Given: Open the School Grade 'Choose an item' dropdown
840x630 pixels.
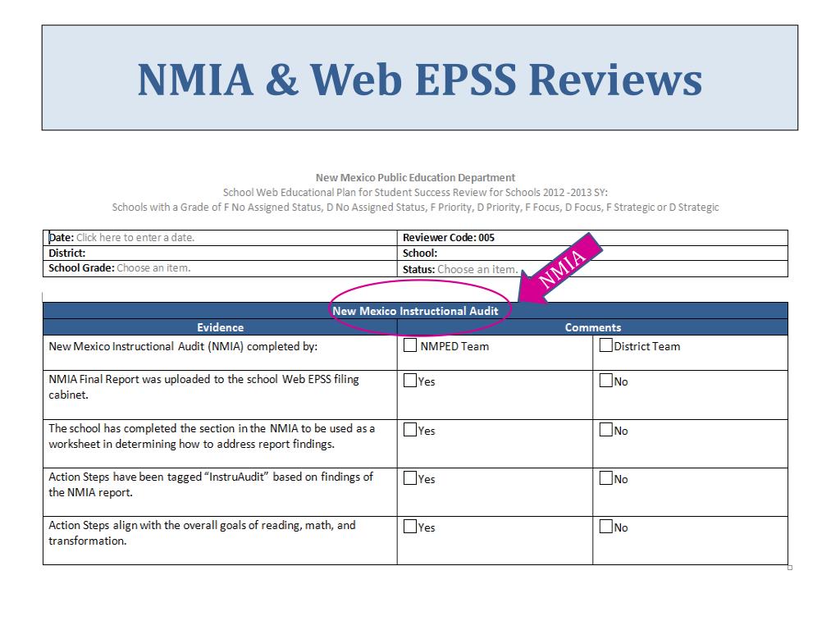Looking at the screenshot, I should pos(153,268).
